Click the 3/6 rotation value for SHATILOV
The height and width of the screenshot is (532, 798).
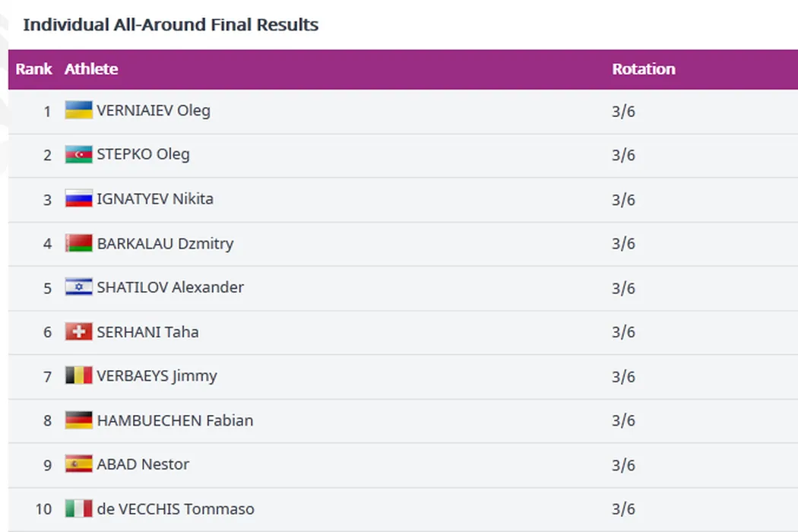(x=623, y=288)
